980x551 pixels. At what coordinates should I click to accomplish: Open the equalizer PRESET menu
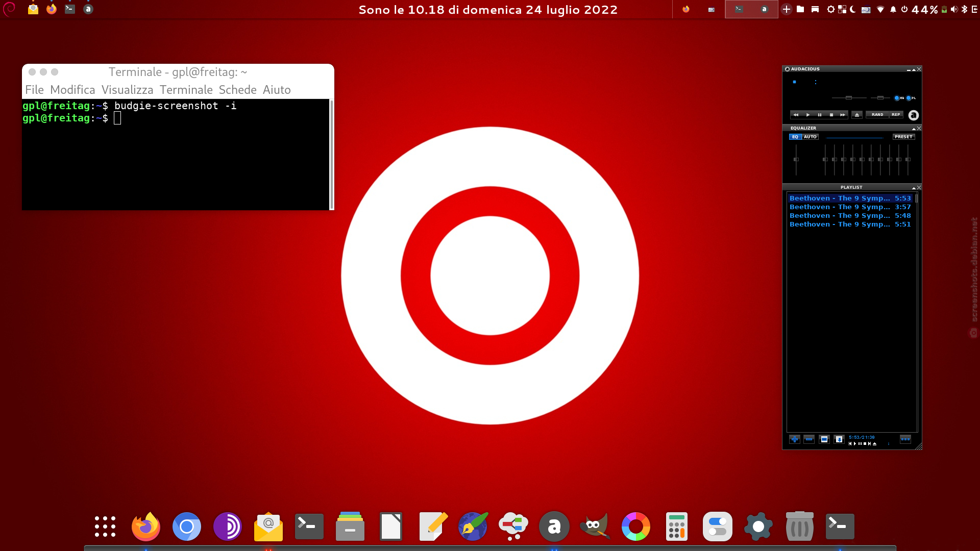pyautogui.click(x=903, y=137)
